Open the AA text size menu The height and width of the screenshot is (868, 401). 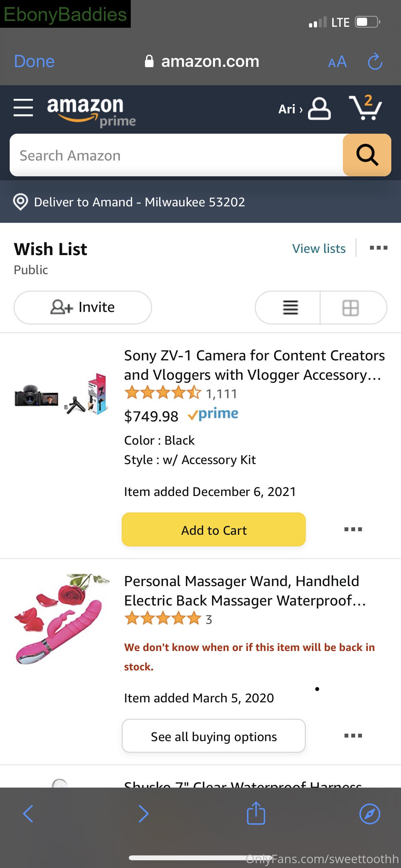pos(337,62)
